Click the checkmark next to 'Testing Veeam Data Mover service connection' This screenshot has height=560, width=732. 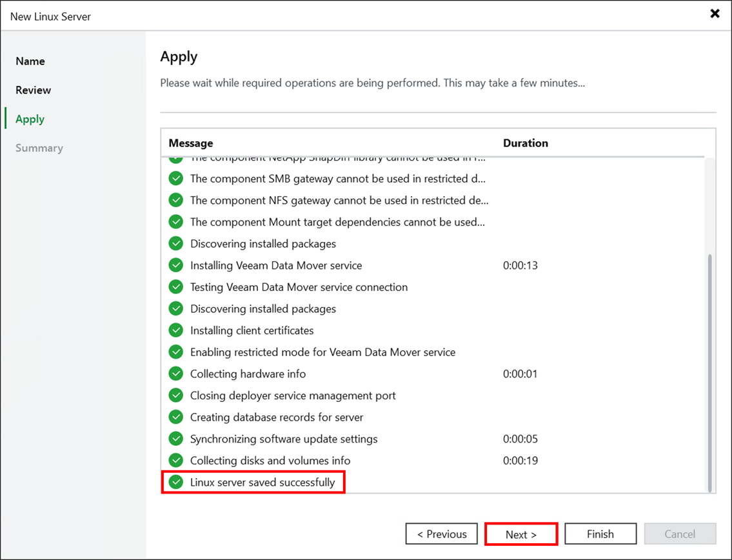point(175,287)
